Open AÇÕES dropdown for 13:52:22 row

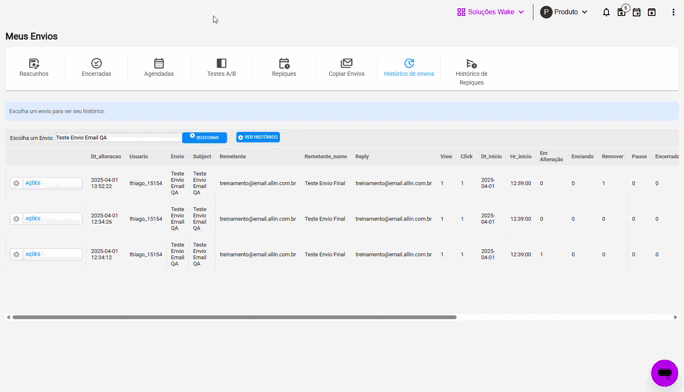coord(46,183)
